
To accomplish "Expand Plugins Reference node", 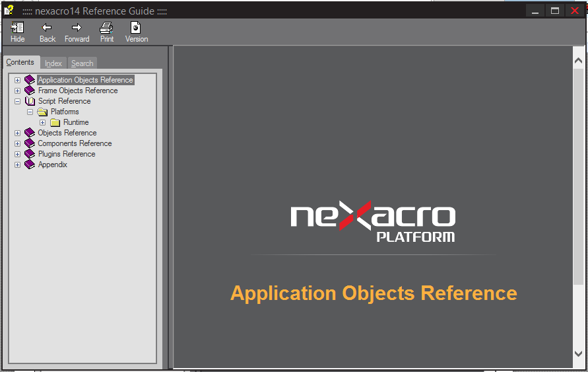I will pyautogui.click(x=17, y=154).
